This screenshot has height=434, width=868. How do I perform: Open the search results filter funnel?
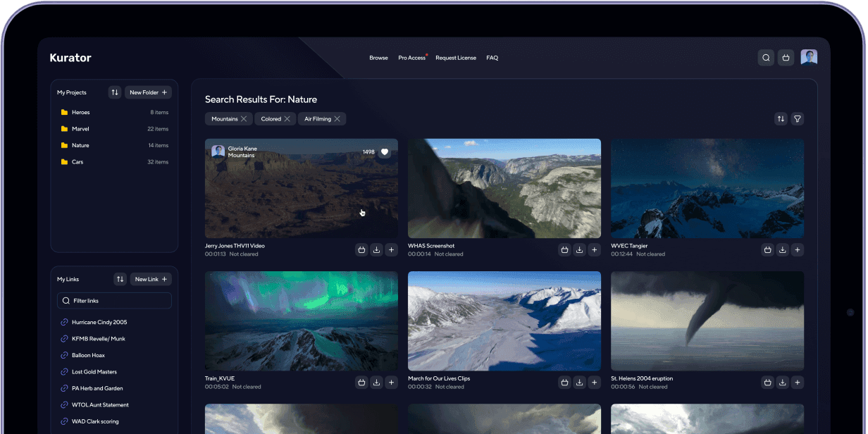point(798,119)
